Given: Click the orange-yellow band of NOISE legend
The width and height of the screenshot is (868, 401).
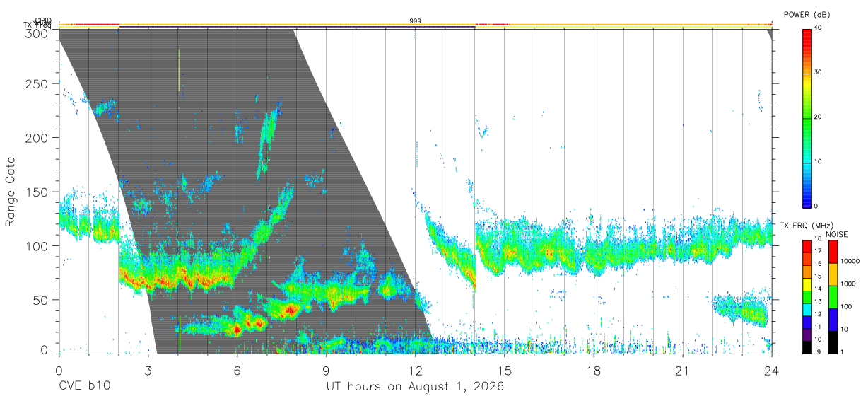Looking at the screenshot, I should pos(832,274).
